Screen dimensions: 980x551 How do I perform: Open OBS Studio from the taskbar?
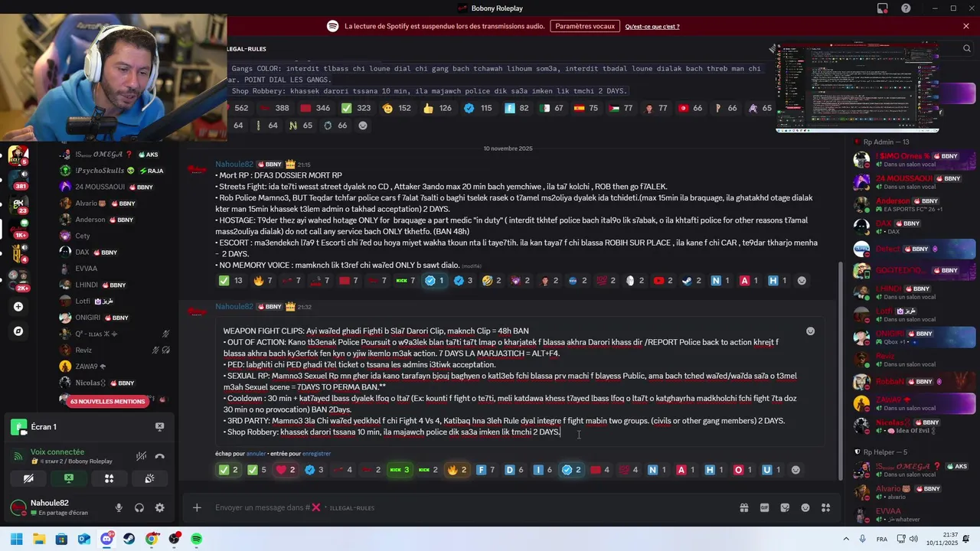pyautogui.click(x=175, y=540)
